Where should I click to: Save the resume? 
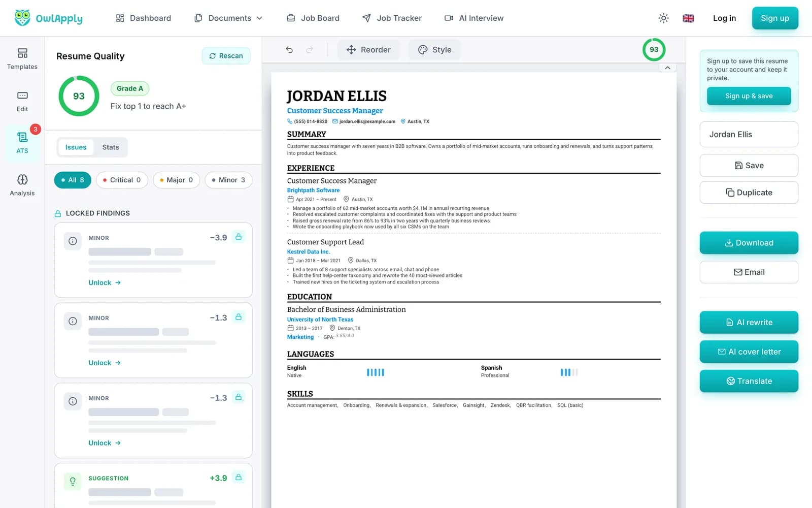point(749,166)
